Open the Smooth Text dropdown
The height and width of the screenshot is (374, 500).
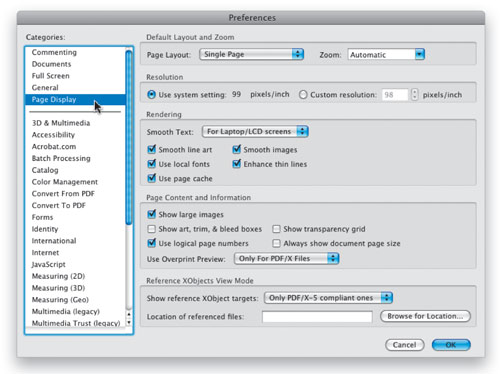click(255, 132)
